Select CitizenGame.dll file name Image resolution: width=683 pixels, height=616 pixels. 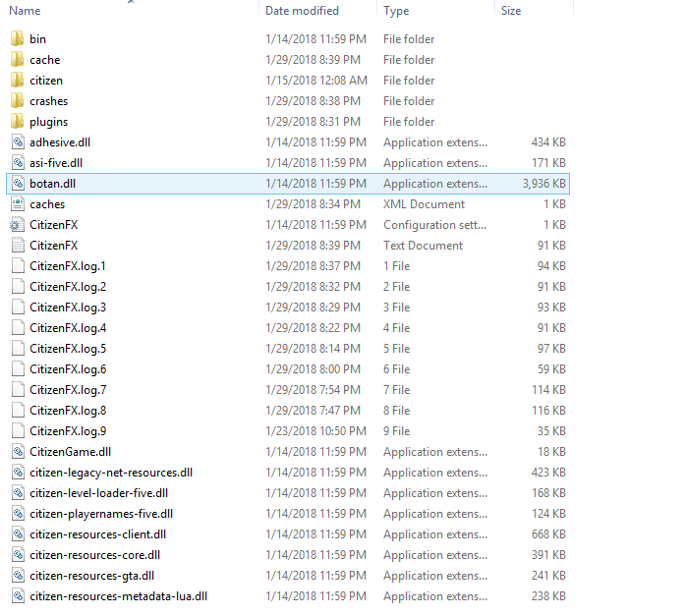[70, 452]
